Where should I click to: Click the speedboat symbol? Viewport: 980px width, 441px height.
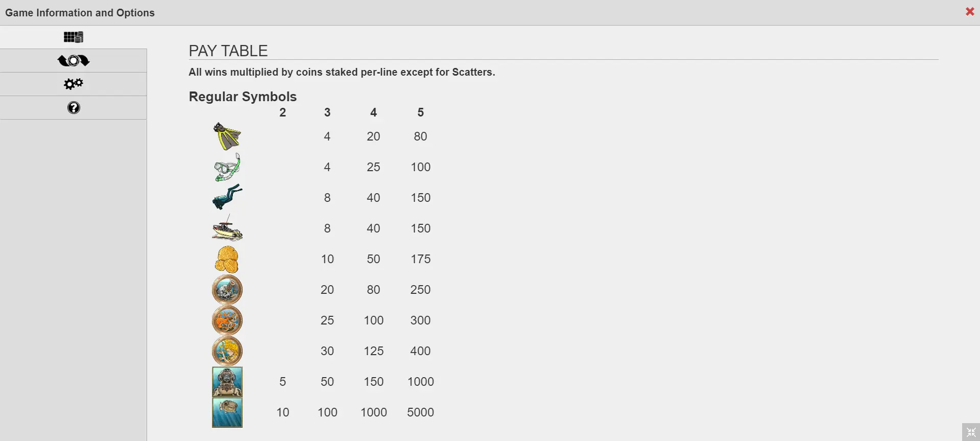point(227,228)
